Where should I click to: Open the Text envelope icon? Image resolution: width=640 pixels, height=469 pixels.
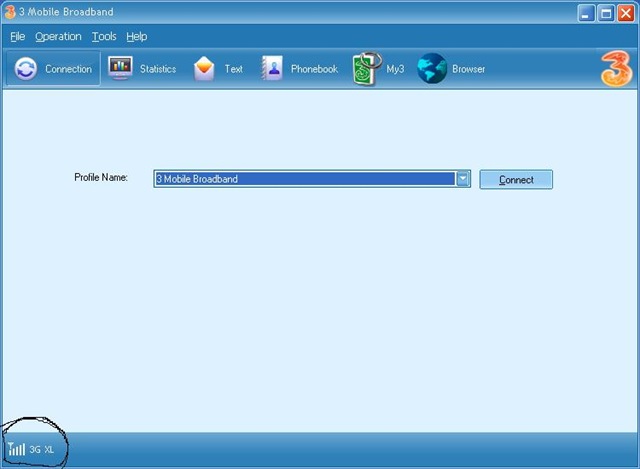point(204,69)
